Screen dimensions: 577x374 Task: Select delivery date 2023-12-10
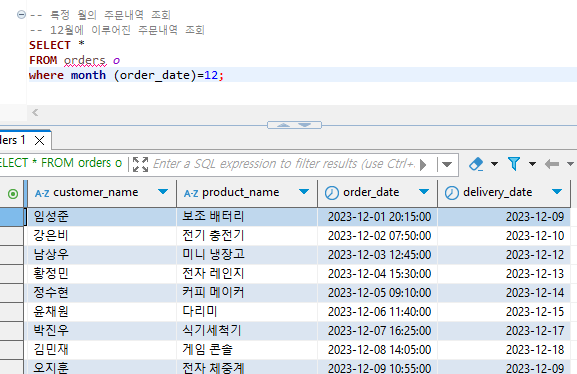(x=504, y=236)
